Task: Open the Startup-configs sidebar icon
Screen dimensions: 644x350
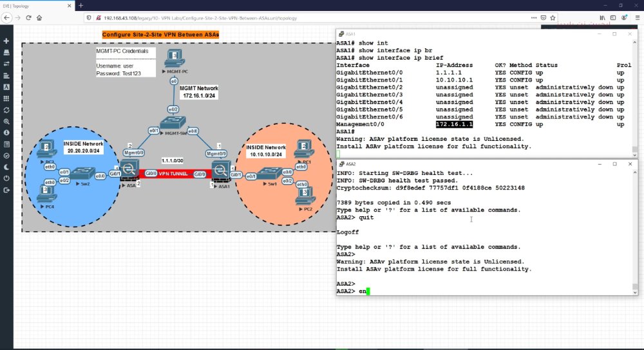Action: coord(6,75)
